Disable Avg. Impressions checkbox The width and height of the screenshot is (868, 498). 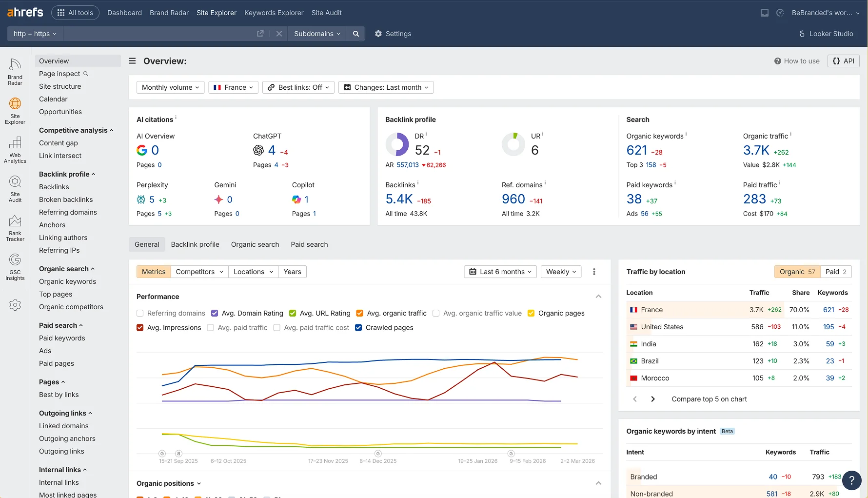pos(140,328)
